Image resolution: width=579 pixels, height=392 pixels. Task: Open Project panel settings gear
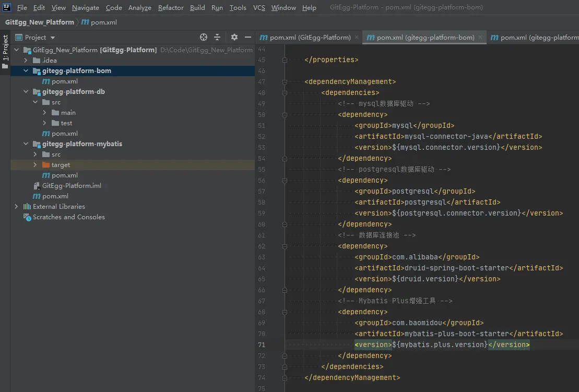pos(234,37)
